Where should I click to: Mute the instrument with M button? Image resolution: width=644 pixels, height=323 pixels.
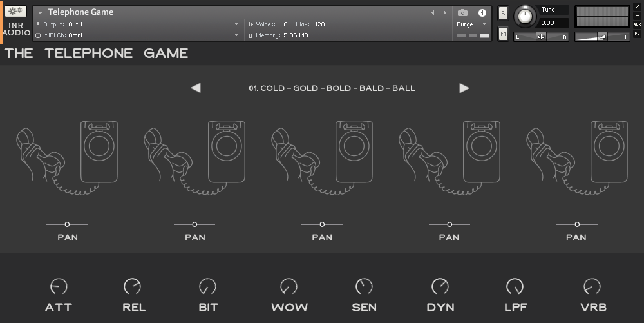[x=503, y=34]
